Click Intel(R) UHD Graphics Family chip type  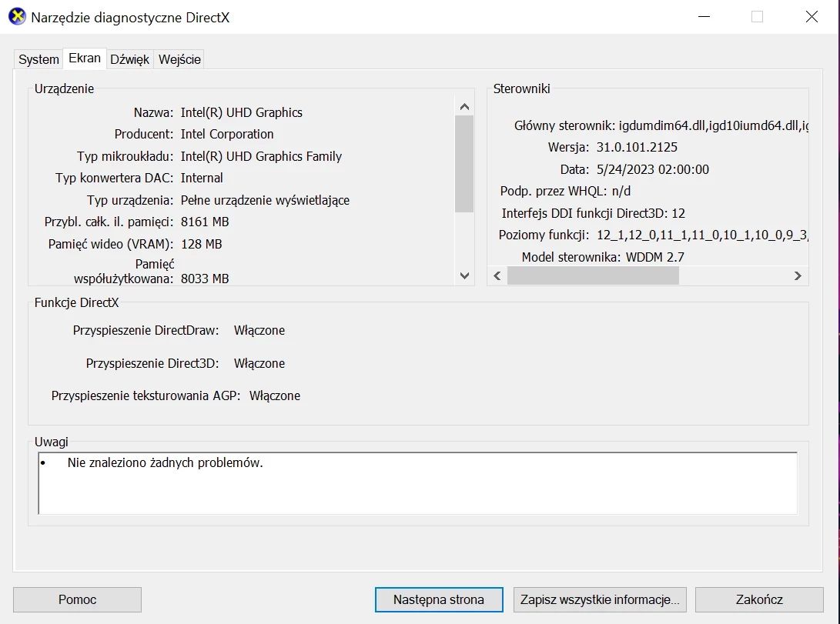[x=262, y=156]
